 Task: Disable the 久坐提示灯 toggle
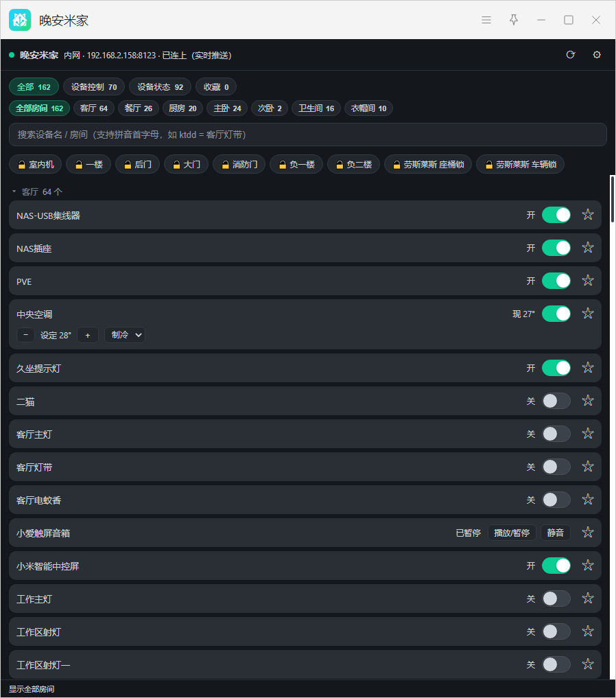coord(556,368)
